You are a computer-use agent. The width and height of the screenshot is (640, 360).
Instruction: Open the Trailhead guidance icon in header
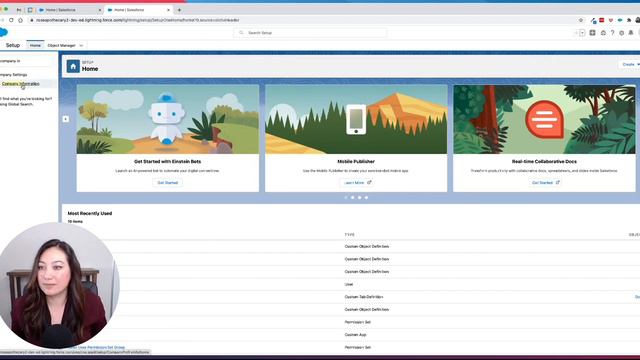click(603, 33)
